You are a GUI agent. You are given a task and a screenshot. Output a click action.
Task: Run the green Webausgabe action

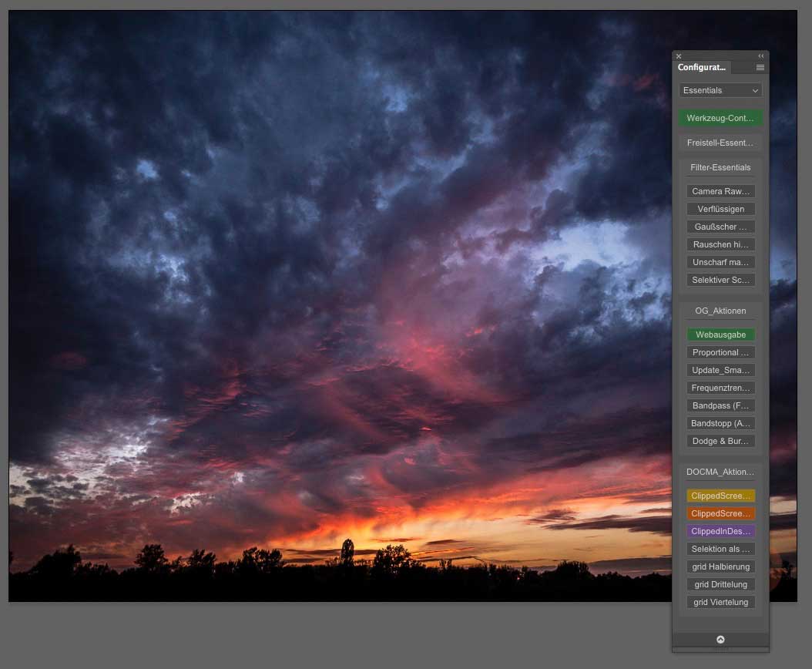point(720,334)
